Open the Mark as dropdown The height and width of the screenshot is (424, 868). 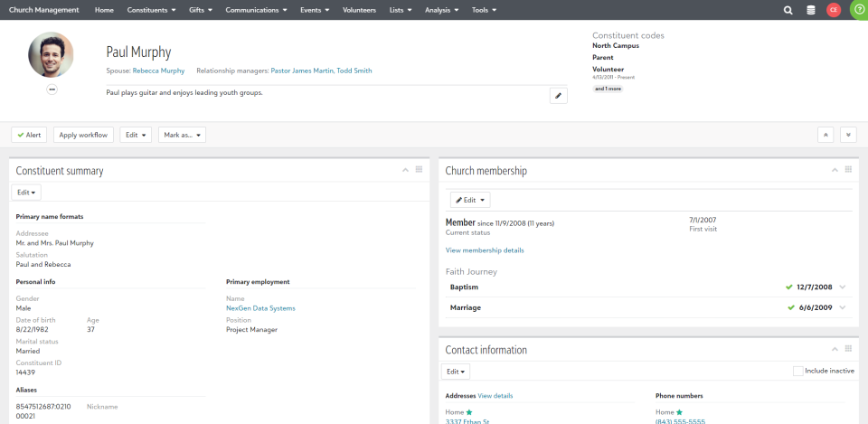182,135
